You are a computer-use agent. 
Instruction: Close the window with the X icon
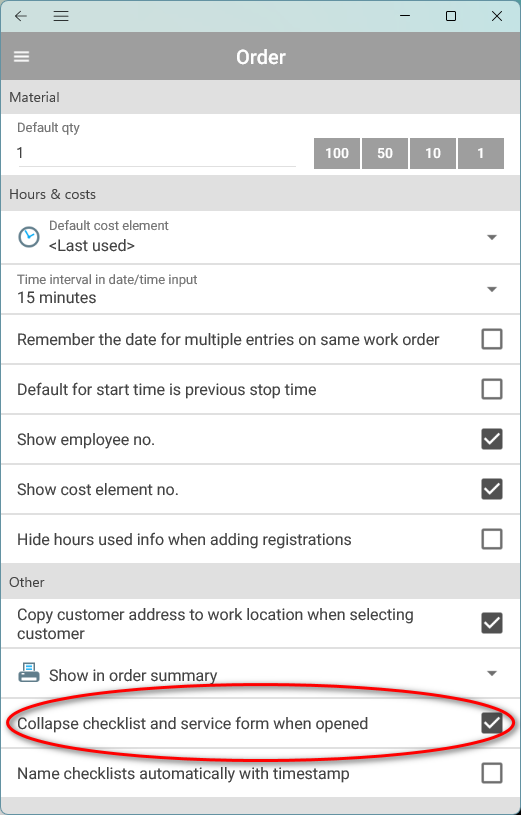pyautogui.click(x=497, y=16)
